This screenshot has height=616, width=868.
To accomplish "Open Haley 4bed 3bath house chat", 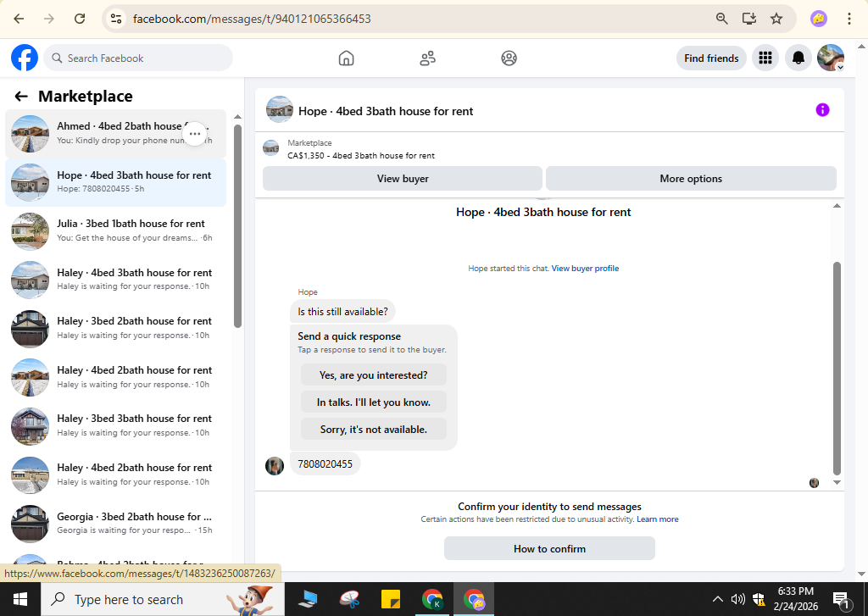I will click(115, 280).
